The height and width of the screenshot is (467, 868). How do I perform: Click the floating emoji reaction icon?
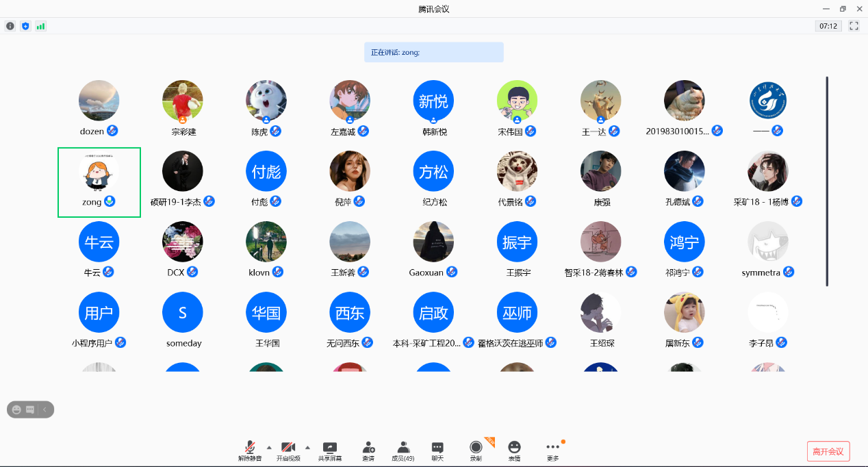point(16,409)
